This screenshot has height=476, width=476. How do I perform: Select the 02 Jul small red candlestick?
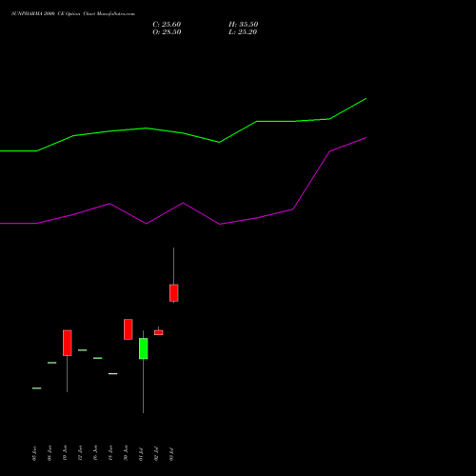[159, 332]
